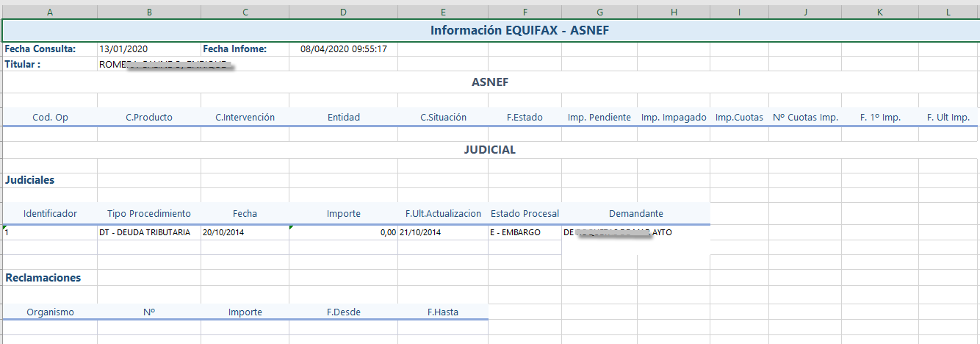Click column A header
This screenshot has height=344, width=980.
pyautogui.click(x=50, y=12)
